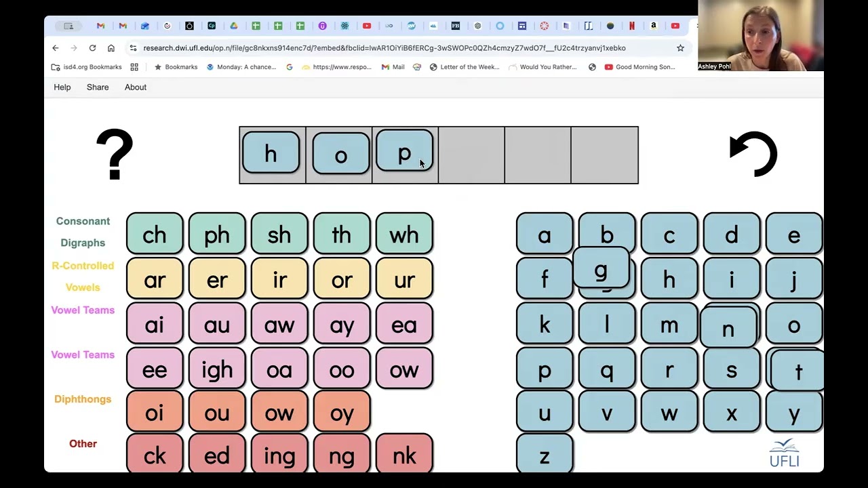
Task: Click the undo reset arrow icon
Action: click(753, 154)
